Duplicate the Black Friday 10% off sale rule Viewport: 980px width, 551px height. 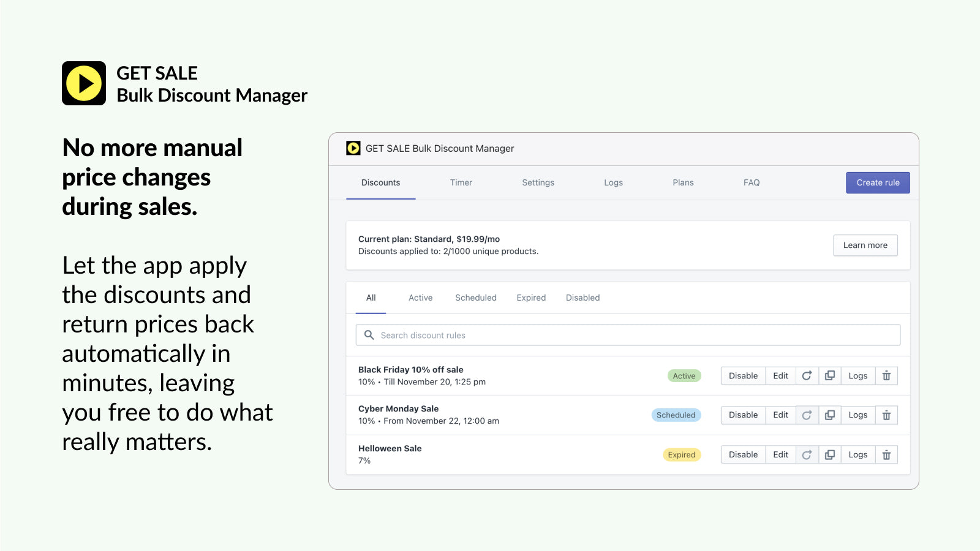click(x=830, y=376)
